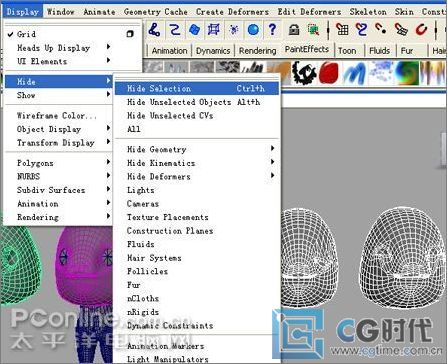Viewport: 447px width, 364px height.
Task: Toggle the highlight selection mode icon
Action: 313,30
